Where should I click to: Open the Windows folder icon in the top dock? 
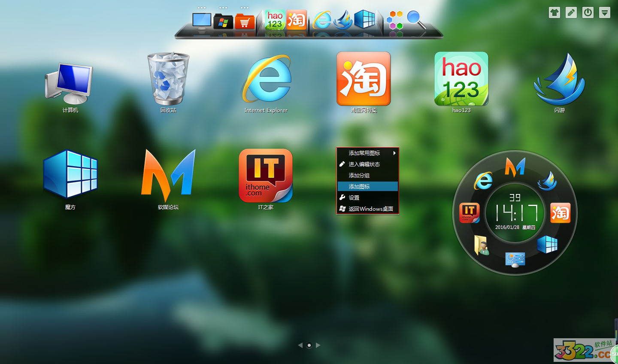223,21
